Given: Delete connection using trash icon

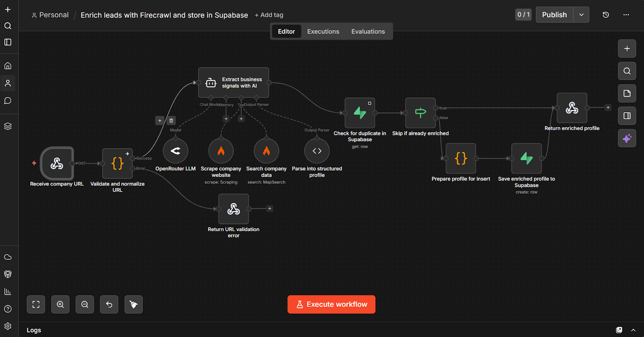Looking at the screenshot, I should click(x=171, y=120).
